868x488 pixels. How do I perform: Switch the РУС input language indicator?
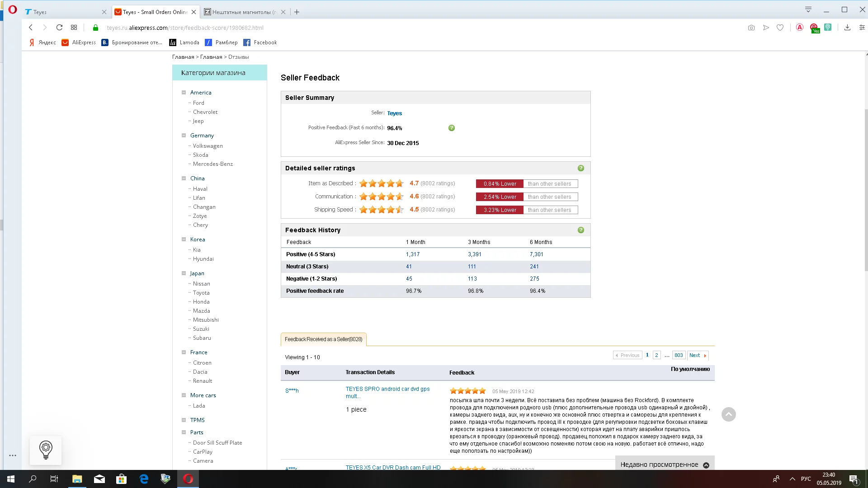click(x=806, y=479)
